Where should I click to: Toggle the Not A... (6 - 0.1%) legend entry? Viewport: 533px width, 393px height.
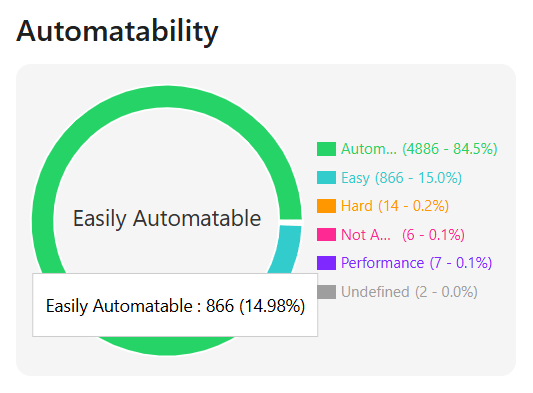tap(403, 235)
